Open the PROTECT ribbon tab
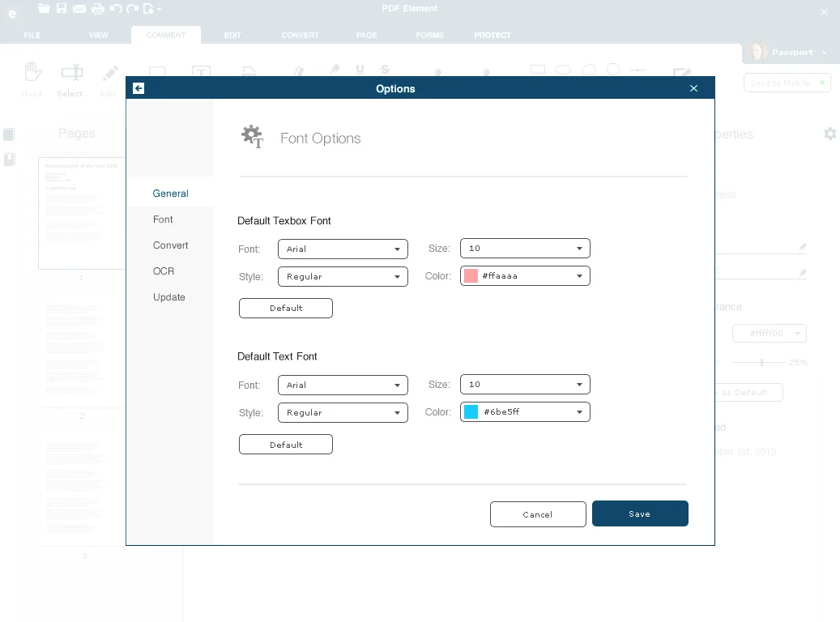The width and height of the screenshot is (840, 622). pyautogui.click(x=492, y=36)
